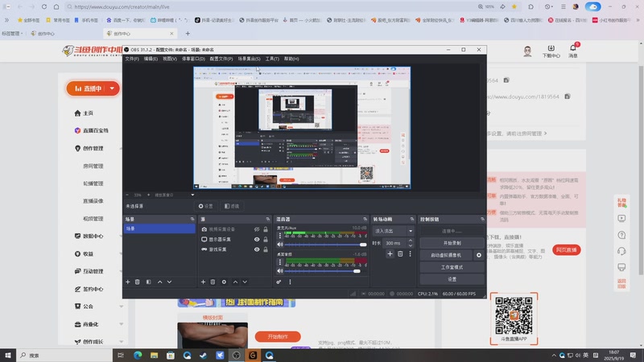Open the View menu in OBS

pos(170,59)
